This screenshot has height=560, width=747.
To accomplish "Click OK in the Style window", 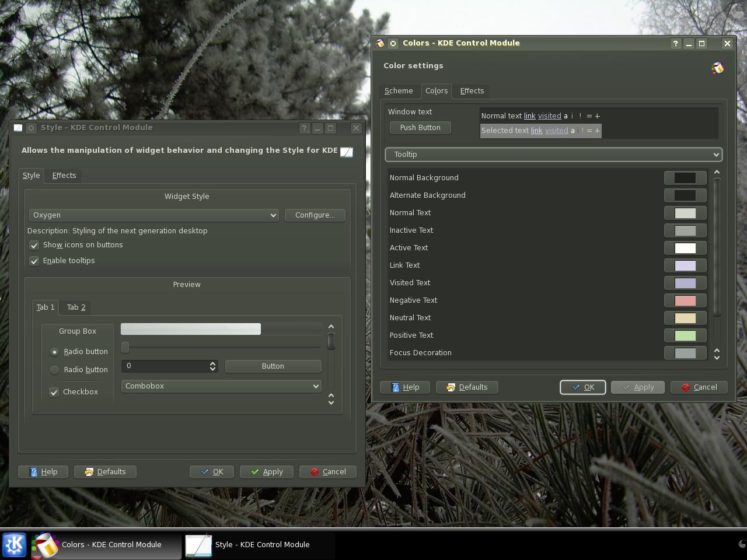I will (x=212, y=472).
